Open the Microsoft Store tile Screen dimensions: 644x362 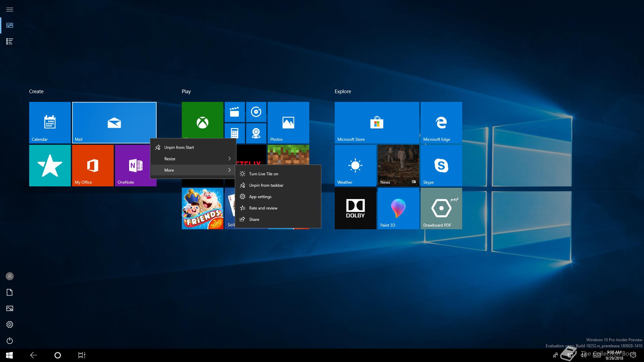377,123
